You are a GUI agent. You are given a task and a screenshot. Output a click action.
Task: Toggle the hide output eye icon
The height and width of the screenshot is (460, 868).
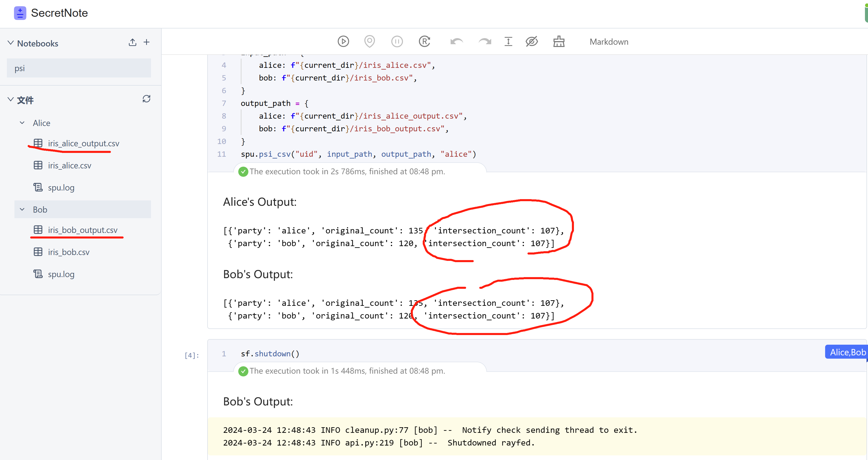532,41
